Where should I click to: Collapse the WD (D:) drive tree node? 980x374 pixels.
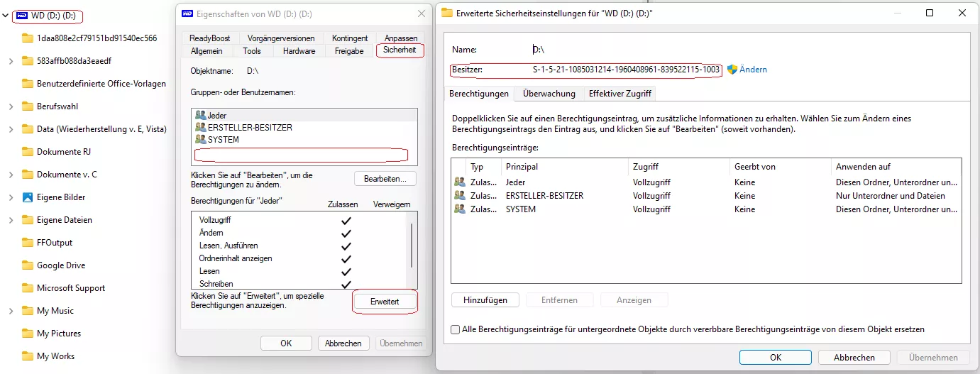(x=6, y=16)
